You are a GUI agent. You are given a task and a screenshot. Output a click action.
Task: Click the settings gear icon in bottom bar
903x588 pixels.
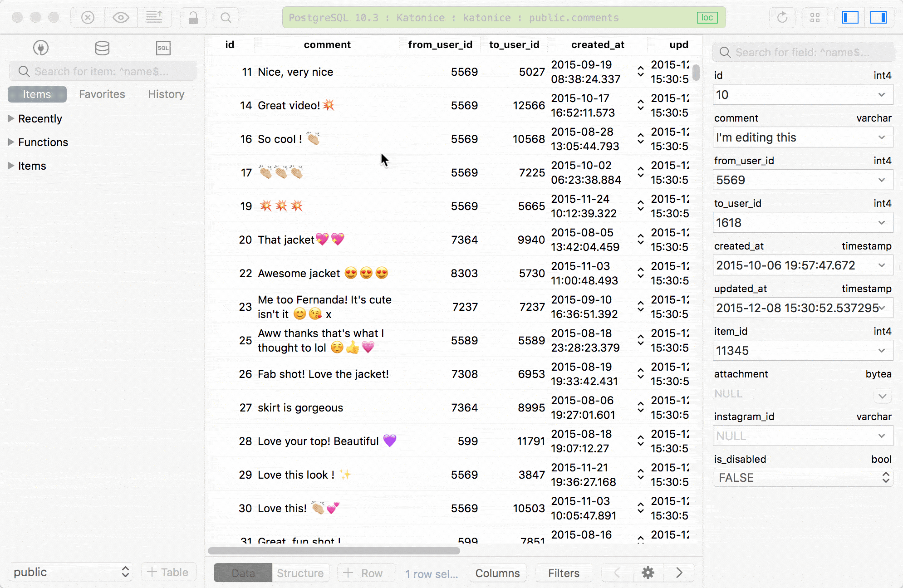(x=648, y=572)
